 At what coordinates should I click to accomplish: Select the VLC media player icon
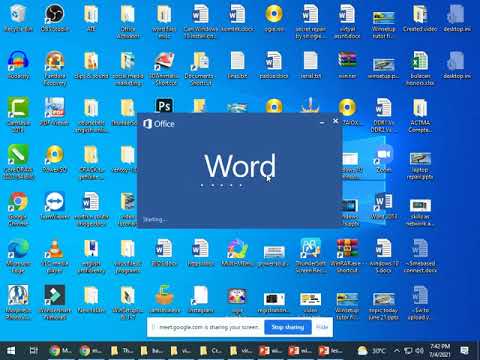(55, 256)
